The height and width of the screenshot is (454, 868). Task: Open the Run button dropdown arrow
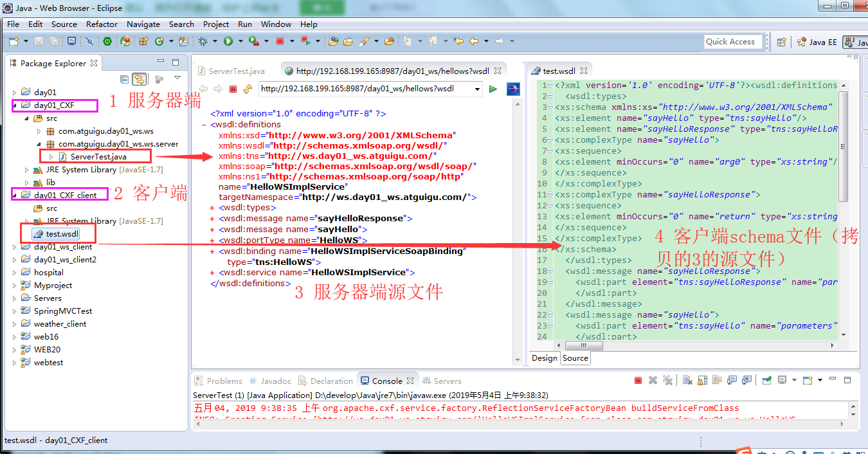click(x=240, y=41)
